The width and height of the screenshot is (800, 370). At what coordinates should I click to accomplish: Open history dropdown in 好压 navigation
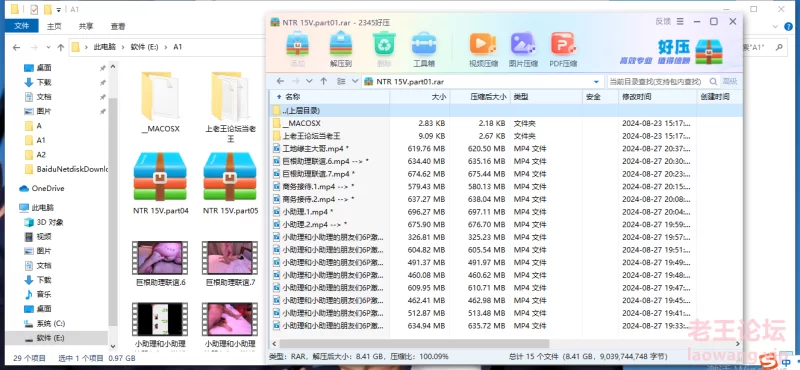(x=309, y=81)
